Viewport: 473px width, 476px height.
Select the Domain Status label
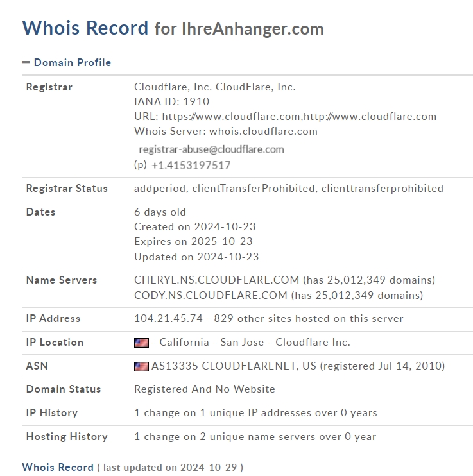64,389
